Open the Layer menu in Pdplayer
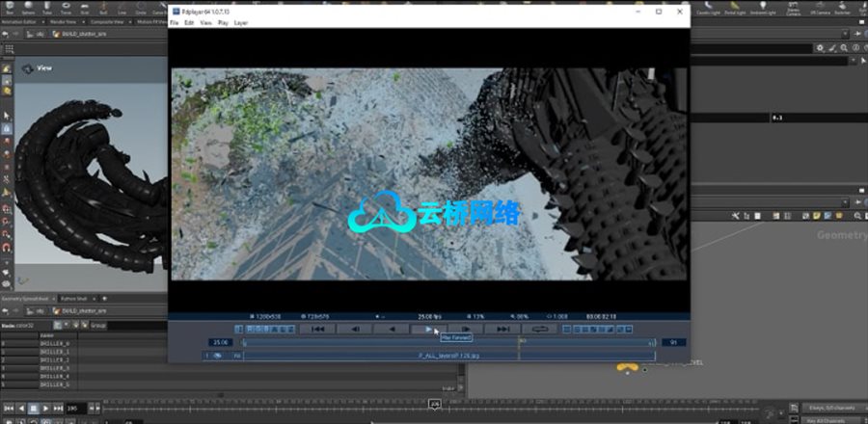868x424 pixels. (240, 22)
